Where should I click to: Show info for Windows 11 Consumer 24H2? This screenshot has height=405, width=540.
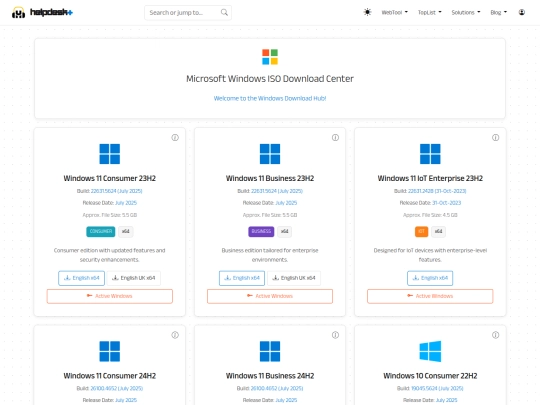click(x=175, y=335)
